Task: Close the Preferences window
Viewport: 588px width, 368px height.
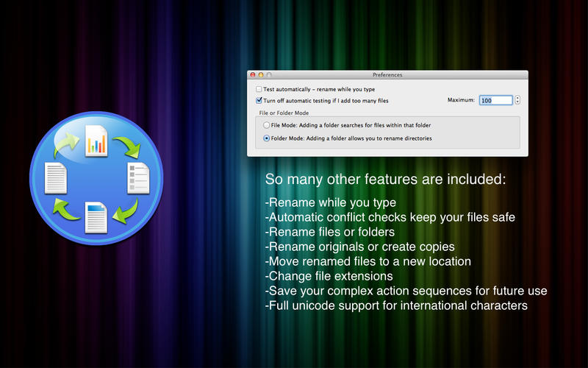Action: tap(253, 75)
